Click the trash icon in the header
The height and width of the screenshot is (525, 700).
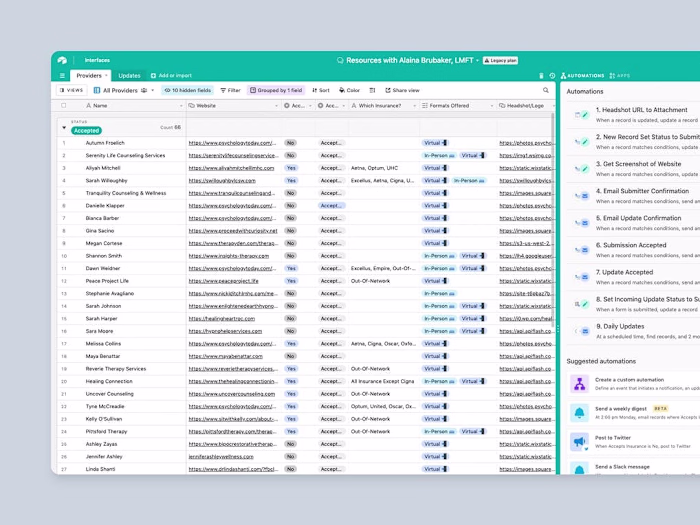point(541,75)
